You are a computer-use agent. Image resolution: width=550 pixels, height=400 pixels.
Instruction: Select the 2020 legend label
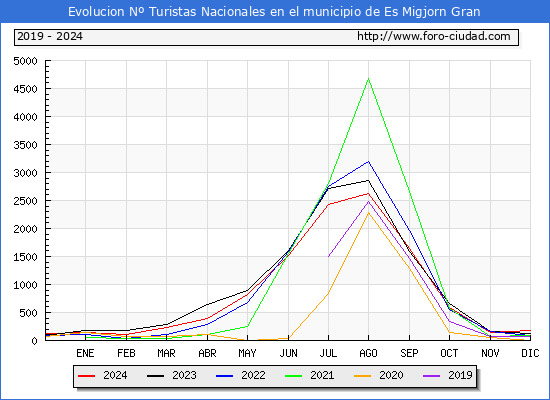coord(391,375)
